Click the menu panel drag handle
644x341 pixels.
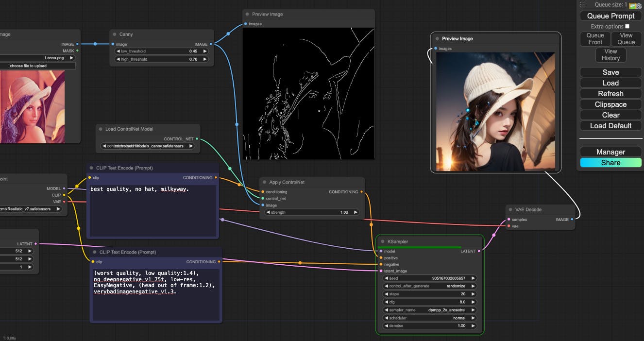pyautogui.click(x=582, y=4)
